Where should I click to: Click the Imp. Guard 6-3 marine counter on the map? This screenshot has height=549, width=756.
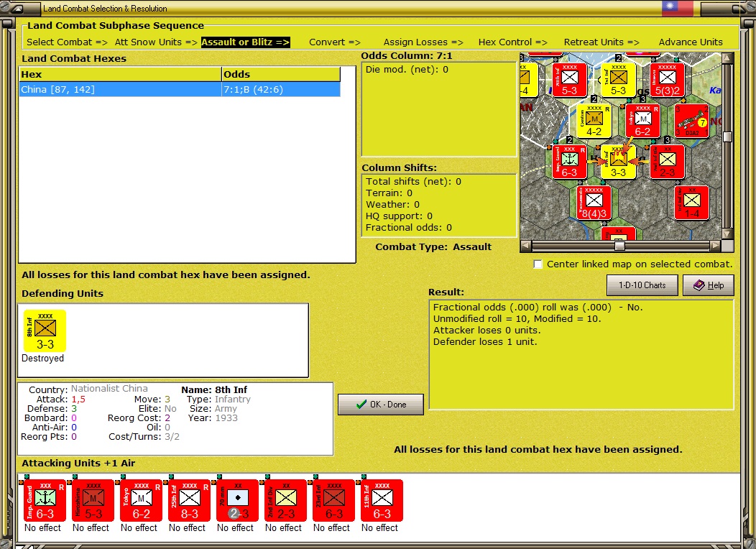click(569, 162)
